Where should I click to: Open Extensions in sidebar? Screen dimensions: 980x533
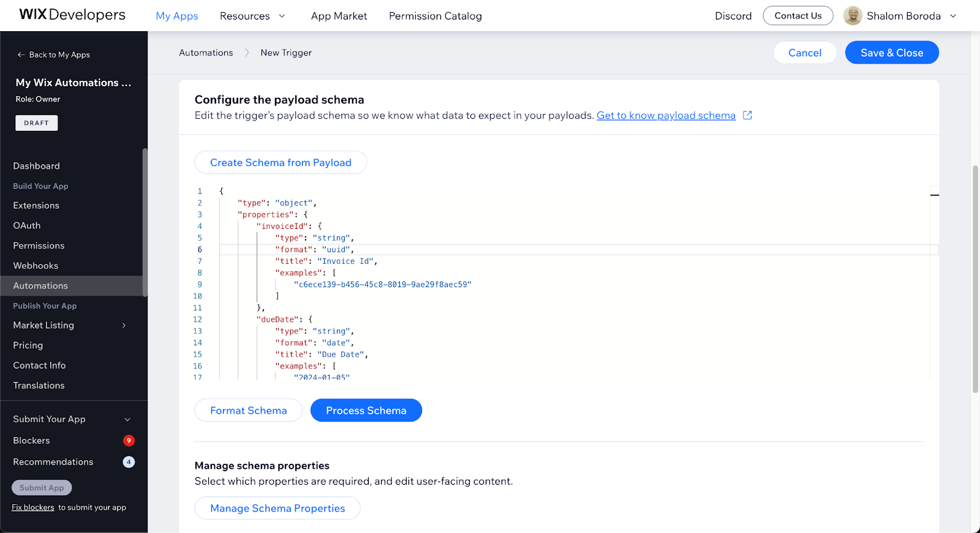coord(36,206)
